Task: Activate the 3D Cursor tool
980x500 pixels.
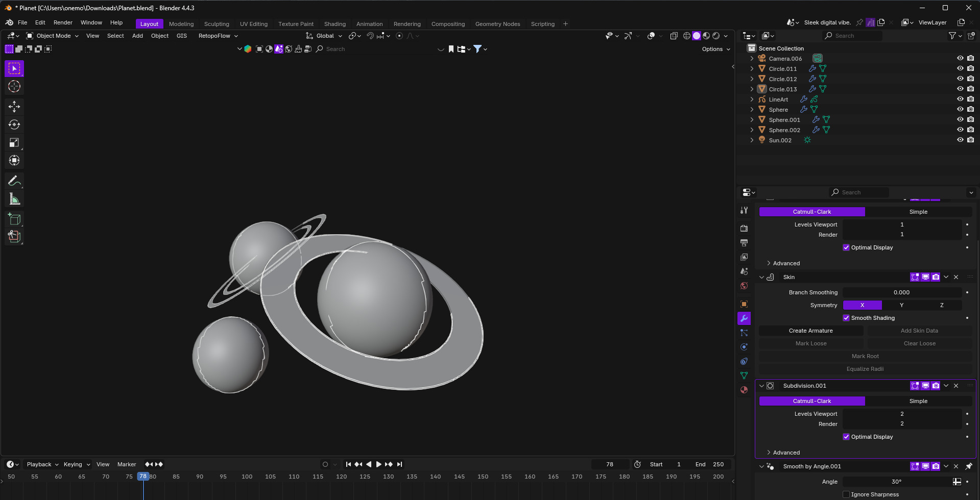Action: [14, 86]
